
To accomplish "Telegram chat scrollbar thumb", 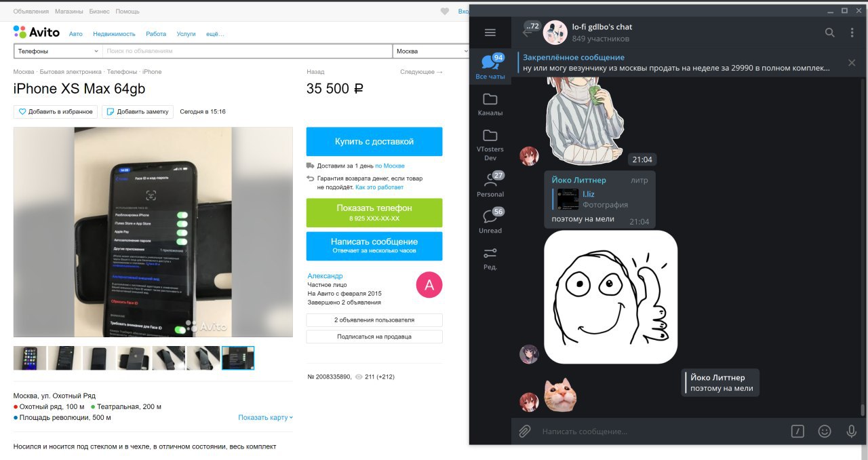I will [863, 409].
